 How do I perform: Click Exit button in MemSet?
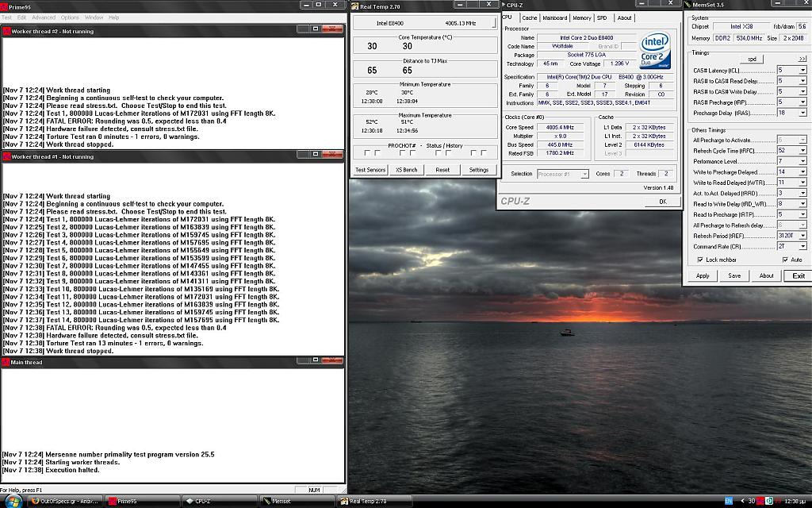(799, 275)
